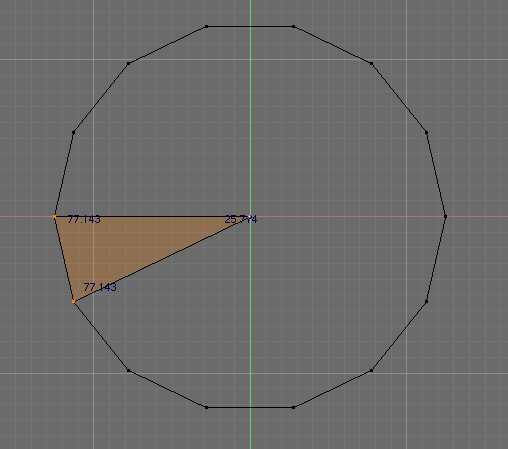
Task: Select the rightmost vertex on the red axis
Action: pos(445,217)
